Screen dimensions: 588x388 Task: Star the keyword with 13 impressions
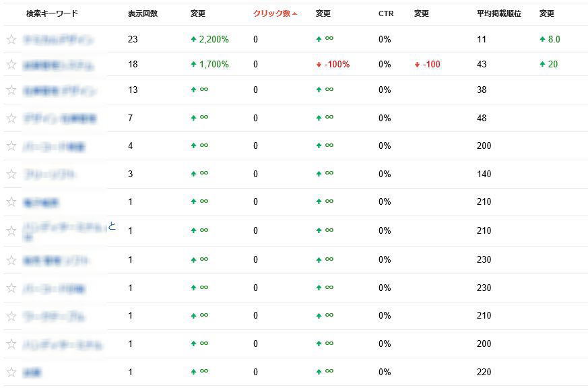point(11,90)
